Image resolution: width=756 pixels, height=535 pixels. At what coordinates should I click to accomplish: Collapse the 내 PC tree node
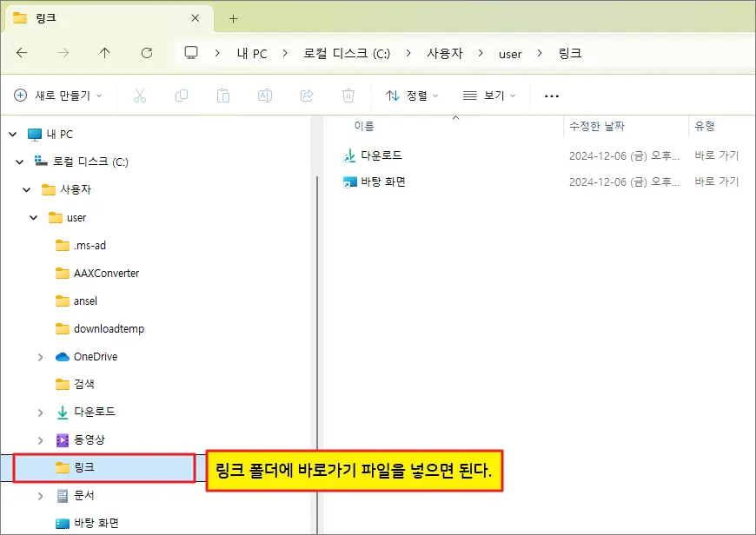(x=13, y=135)
